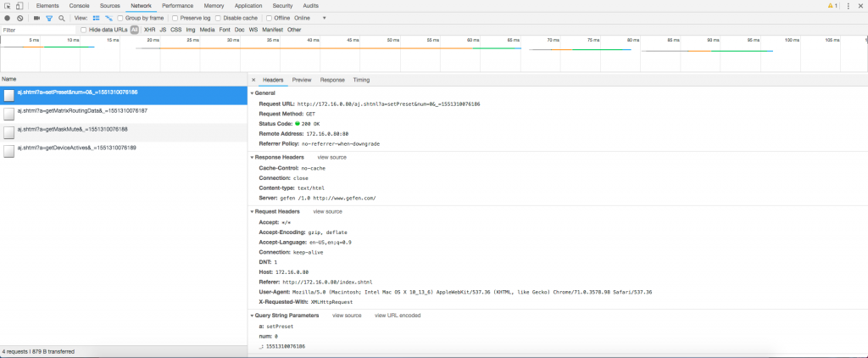Image resolution: width=868 pixels, height=358 pixels.
Task: Switch to the Console tab
Action: point(79,6)
